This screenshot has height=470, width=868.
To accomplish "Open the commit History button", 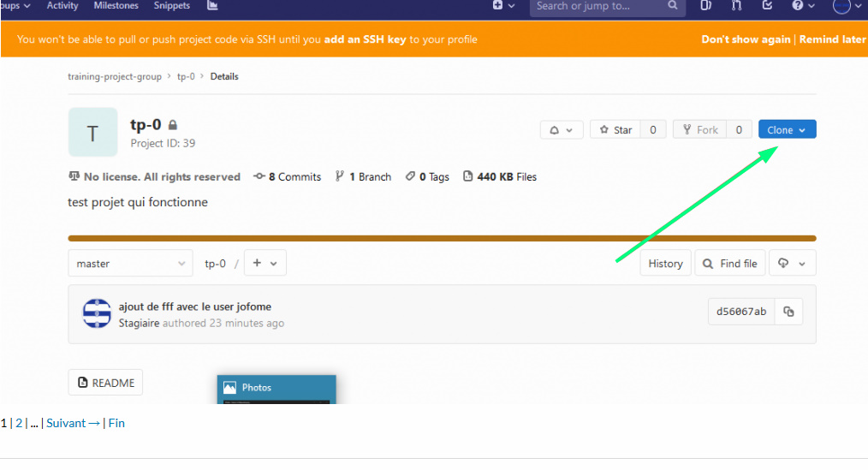I will [665, 264].
